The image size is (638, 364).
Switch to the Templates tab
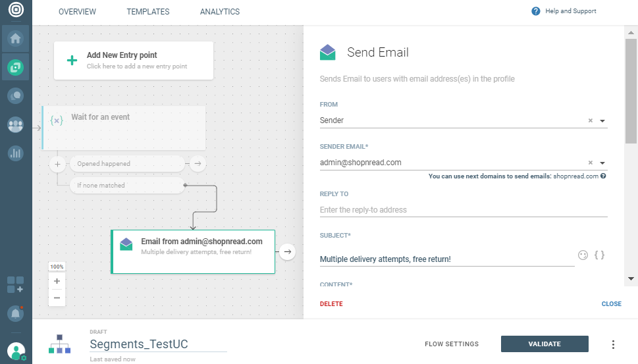pyautogui.click(x=148, y=12)
